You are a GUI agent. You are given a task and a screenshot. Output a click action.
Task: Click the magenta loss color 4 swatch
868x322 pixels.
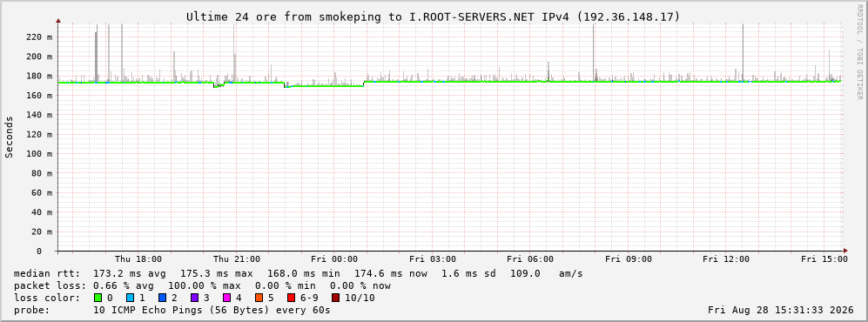[x=227, y=299]
